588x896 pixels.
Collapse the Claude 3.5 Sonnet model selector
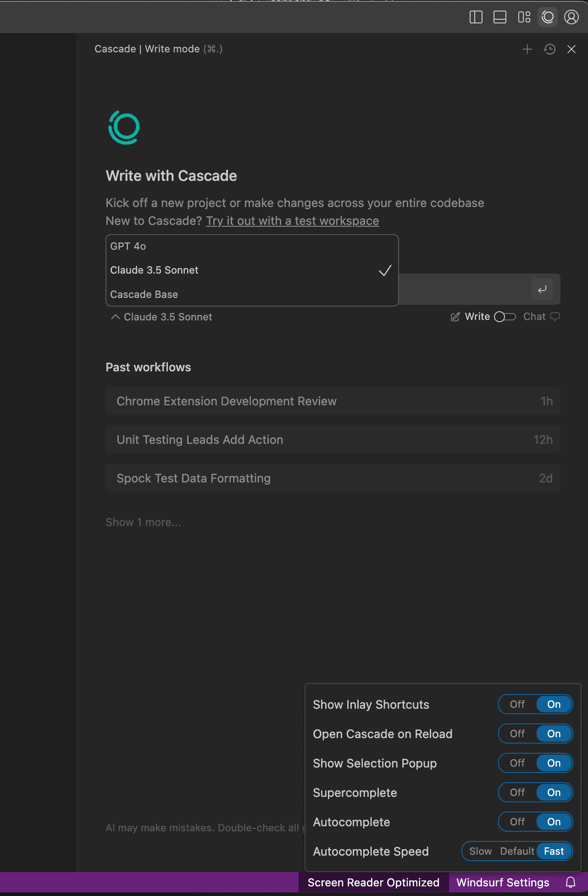click(x=161, y=317)
